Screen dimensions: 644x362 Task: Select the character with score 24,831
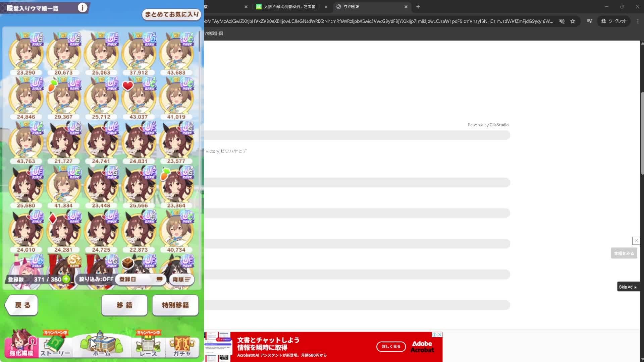coord(139,142)
